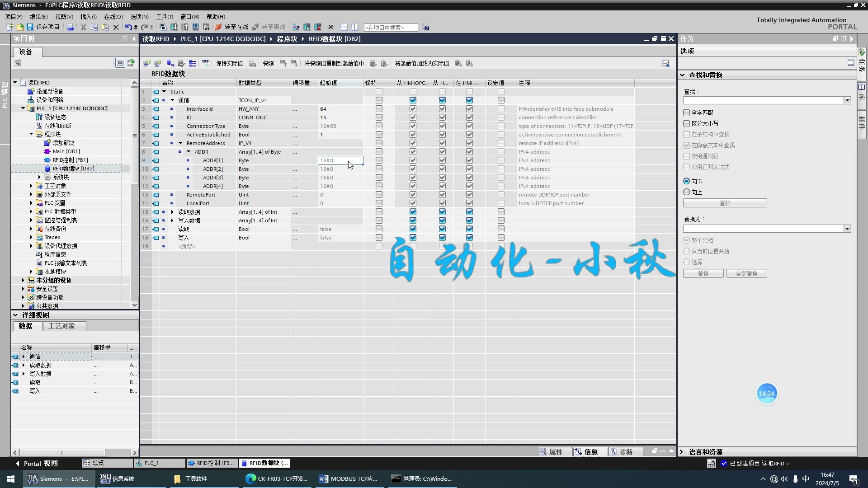Click the compile icon in toolbar
The width and height of the screenshot is (868, 488).
click(163, 27)
